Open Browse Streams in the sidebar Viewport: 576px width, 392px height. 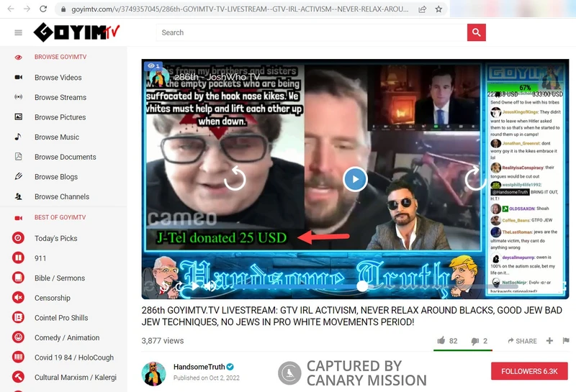pos(60,98)
